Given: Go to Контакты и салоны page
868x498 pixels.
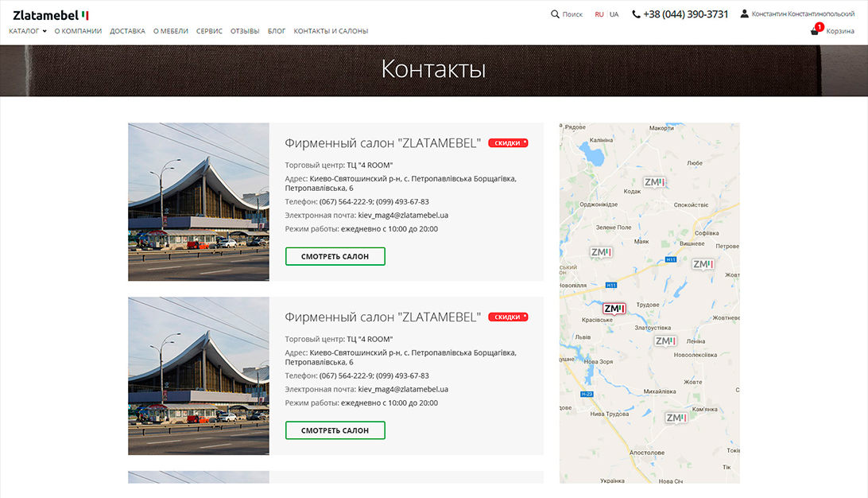Looking at the screenshot, I should (x=331, y=31).
